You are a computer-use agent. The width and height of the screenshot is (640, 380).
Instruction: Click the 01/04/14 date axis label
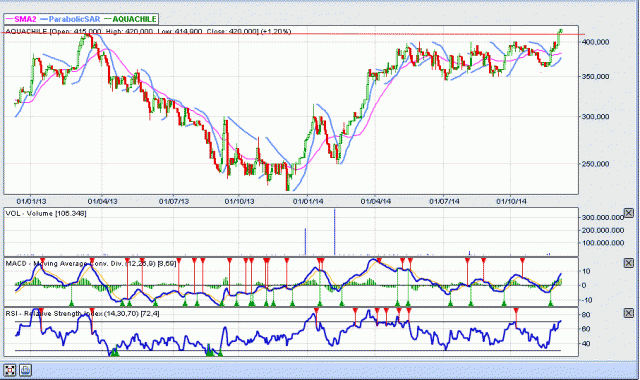click(376, 201)
